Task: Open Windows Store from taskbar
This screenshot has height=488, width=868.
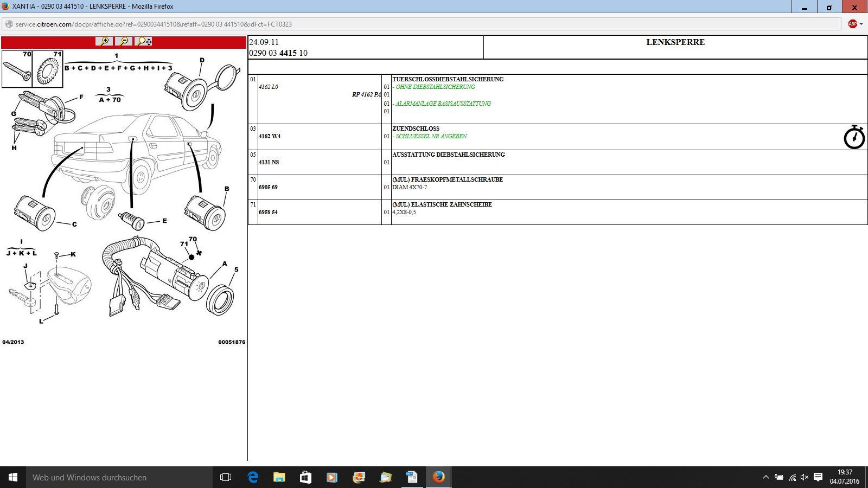Action: pos(305,477)
